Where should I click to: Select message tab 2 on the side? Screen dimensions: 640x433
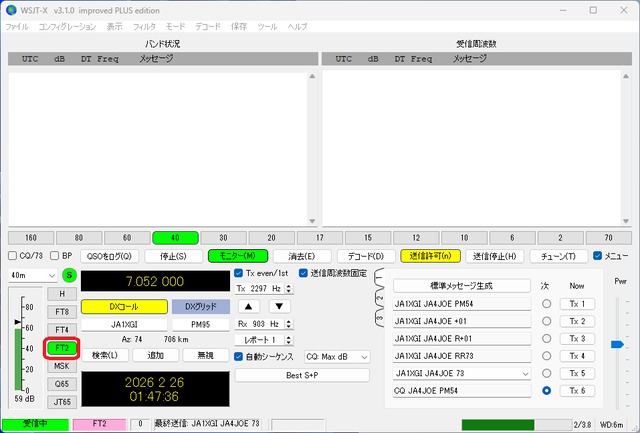coord(379,298)
